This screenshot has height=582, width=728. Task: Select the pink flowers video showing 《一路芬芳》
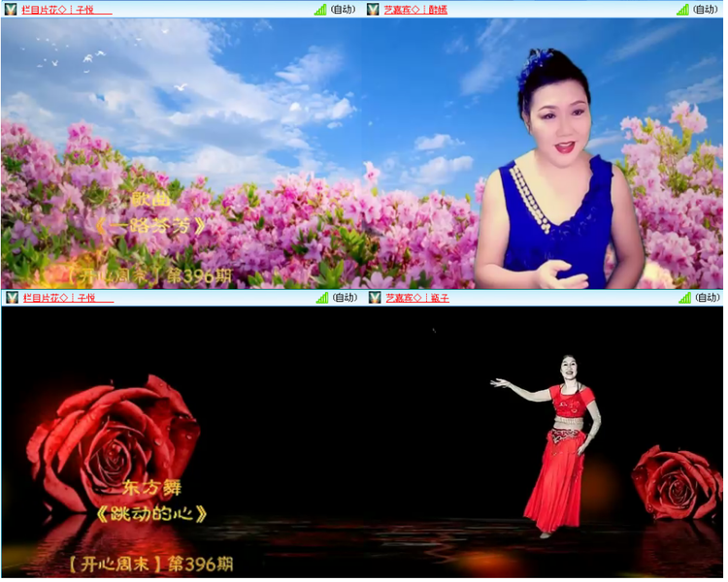click(182, 153)
